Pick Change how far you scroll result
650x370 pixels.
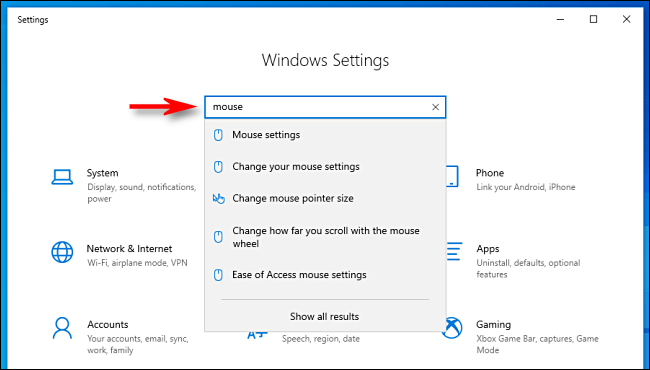click(x=325, y=237)
